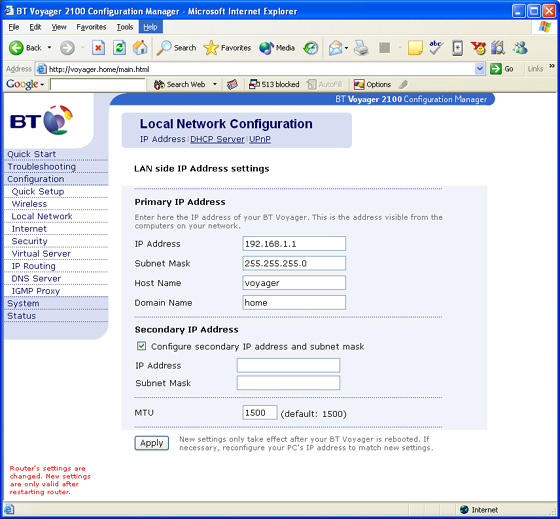Click the Search Web button
This screenshot has width=560, height=519.
click(x=180, y=84)
